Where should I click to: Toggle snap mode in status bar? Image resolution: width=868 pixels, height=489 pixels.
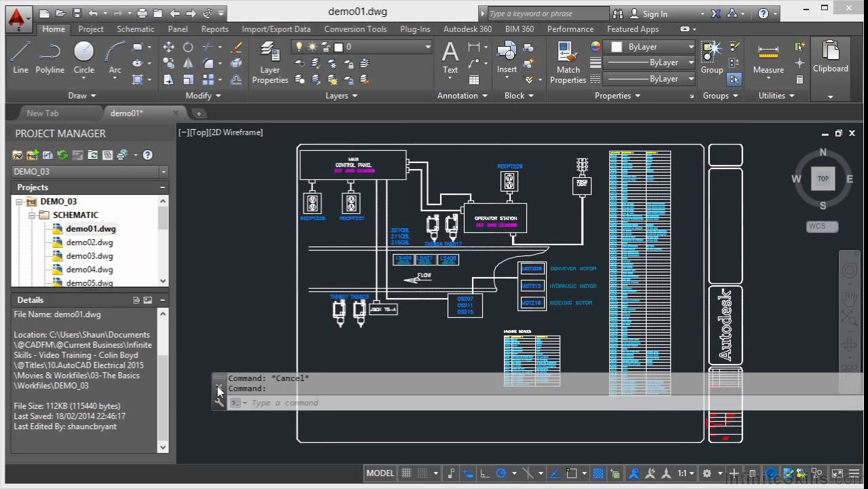pos(422,473)
